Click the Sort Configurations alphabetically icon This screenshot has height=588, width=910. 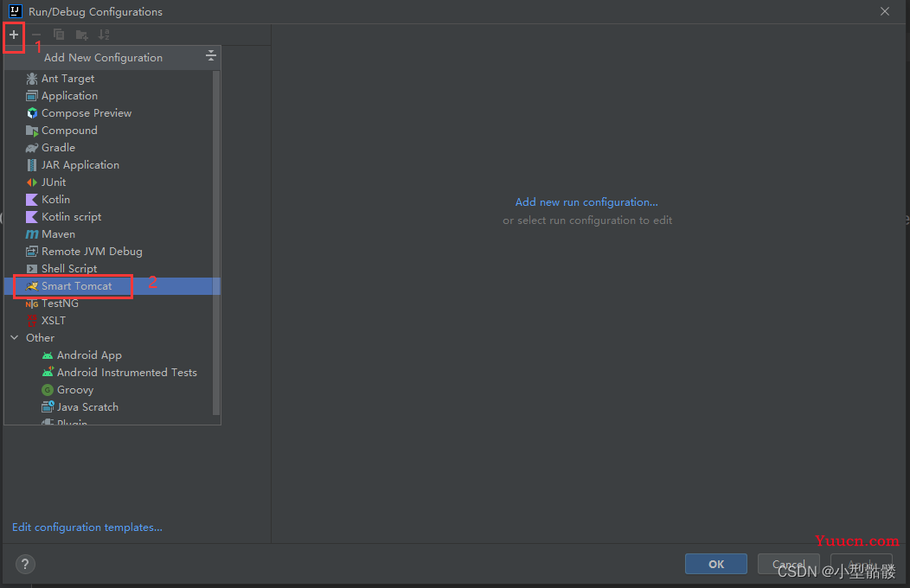click(104, 35)
